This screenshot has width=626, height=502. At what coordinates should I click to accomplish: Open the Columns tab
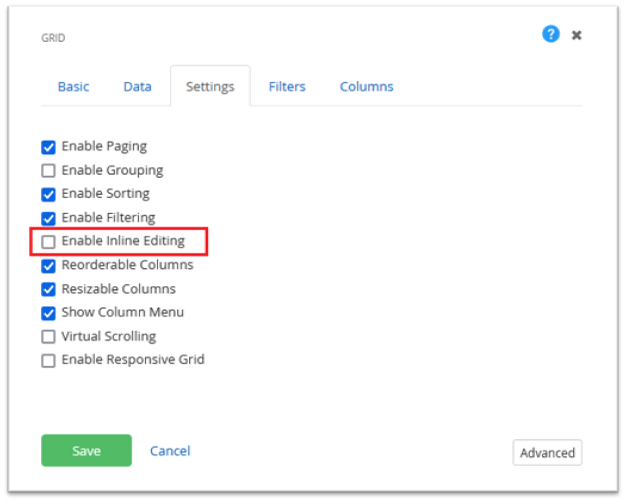coord(366,87)
